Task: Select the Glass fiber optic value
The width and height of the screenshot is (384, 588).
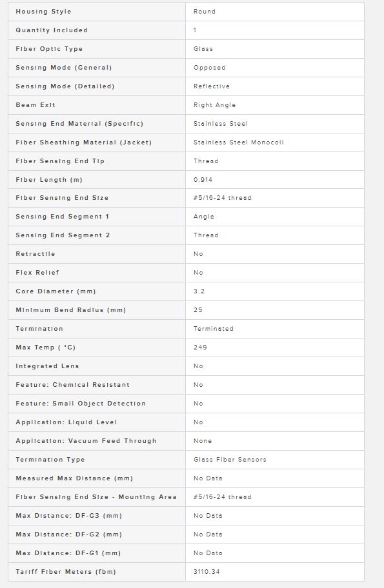Action: tap(203, 49)
